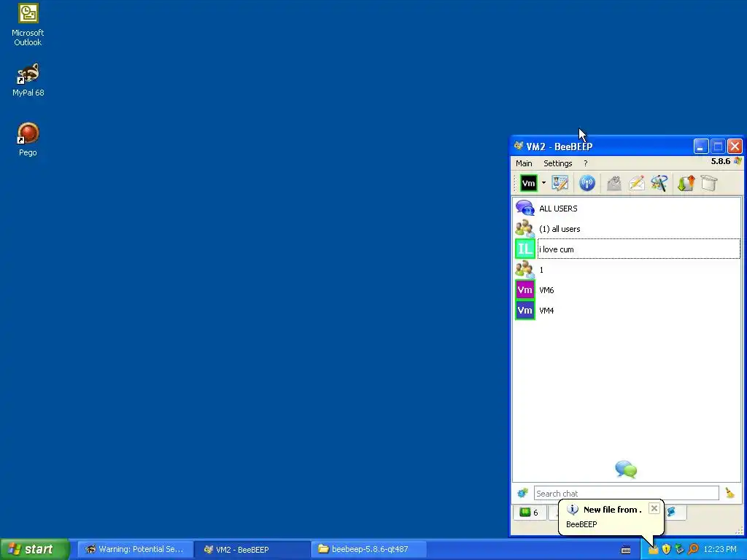Open the Settings menu
This screenshot has height=560, width=747.
coord(557,163)
